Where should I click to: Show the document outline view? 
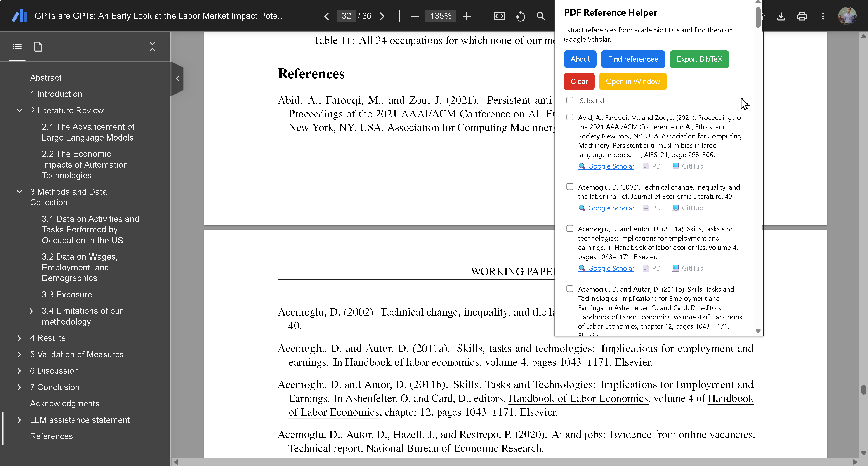click(17, 47)
